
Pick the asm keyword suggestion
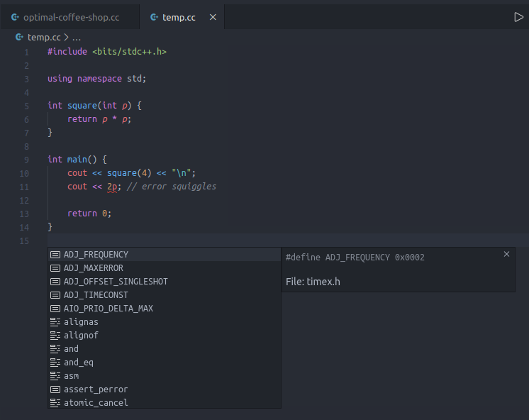[165, 376]
